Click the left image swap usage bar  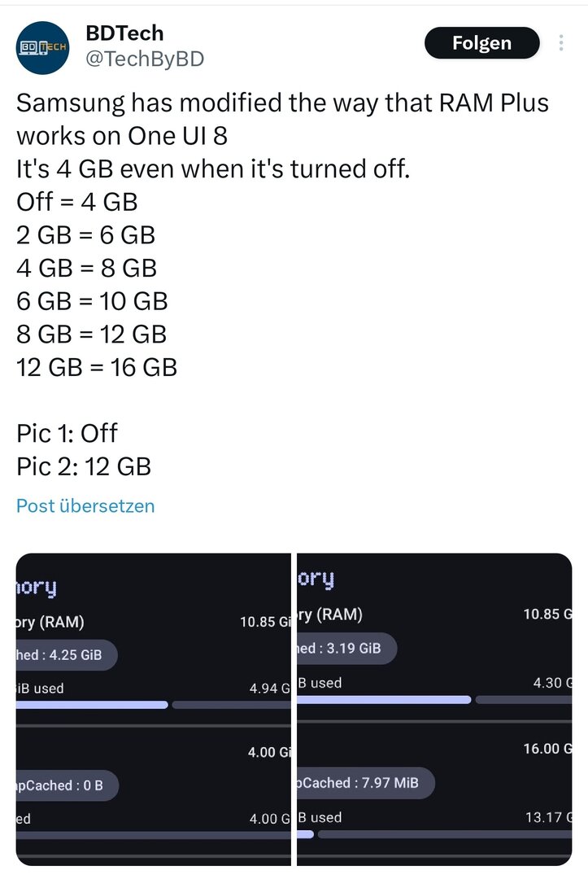[x=153, y=835]
